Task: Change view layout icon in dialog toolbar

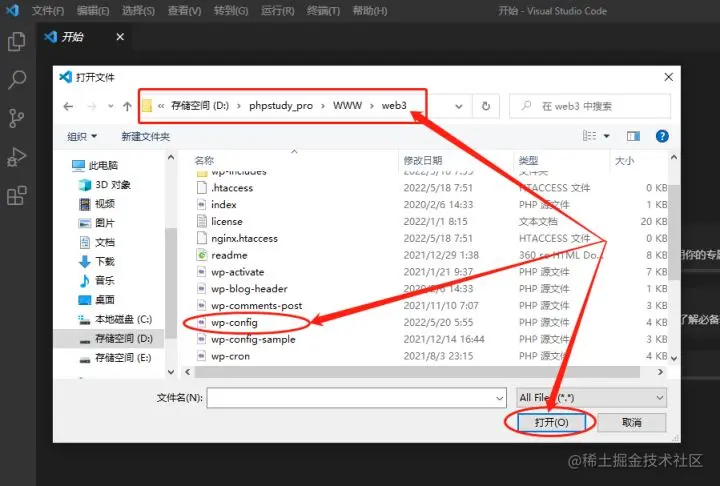Action: pyautogui.click(x=589, y=136)
